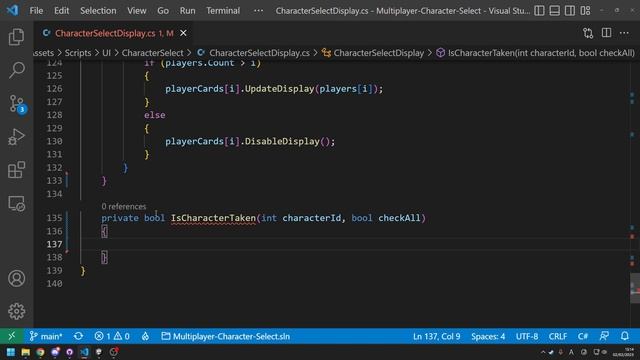This screenshot has width=640, height=360.
Task: Open editor More Actions menu
Action: coord(624,33)
